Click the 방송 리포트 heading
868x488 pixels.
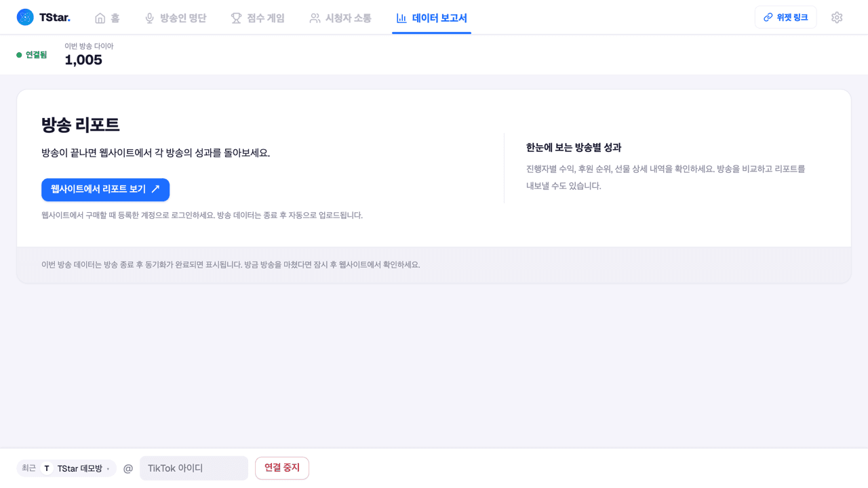coord(80,125)
